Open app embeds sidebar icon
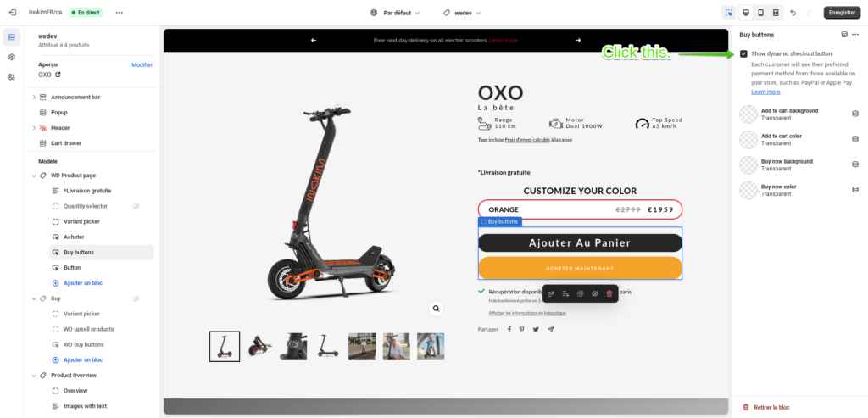This screenshot has width=868, height=418. click(x=12, y=77)
